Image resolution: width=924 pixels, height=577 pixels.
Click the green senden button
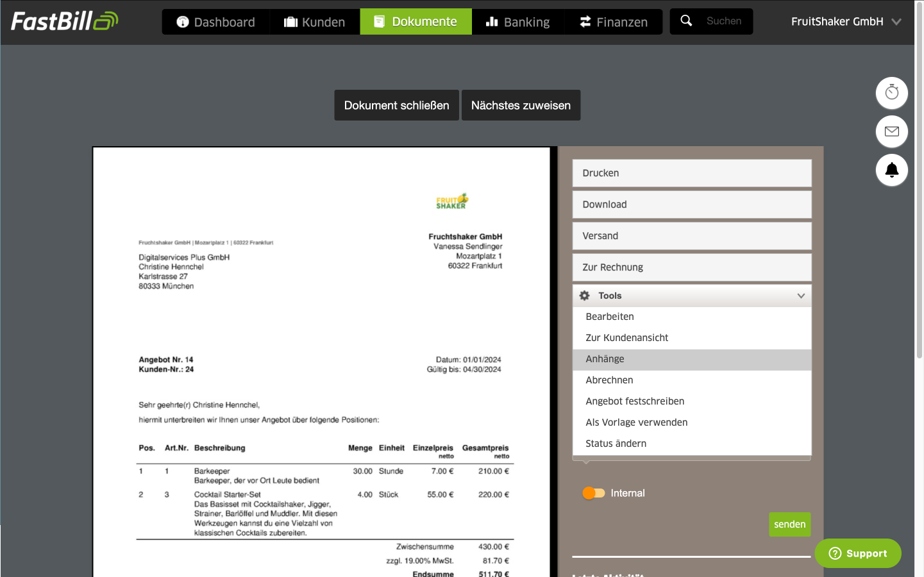790,524
